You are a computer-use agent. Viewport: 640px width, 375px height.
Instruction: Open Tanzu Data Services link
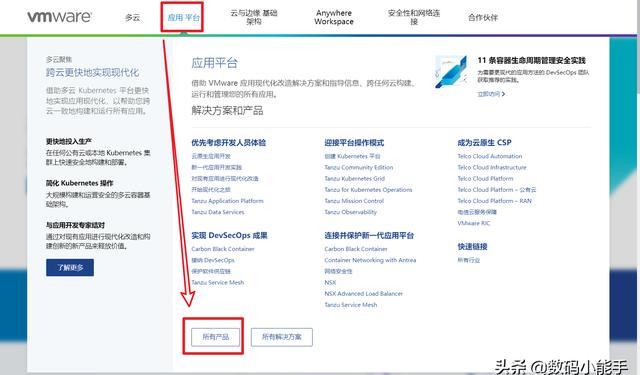(218, 212)
